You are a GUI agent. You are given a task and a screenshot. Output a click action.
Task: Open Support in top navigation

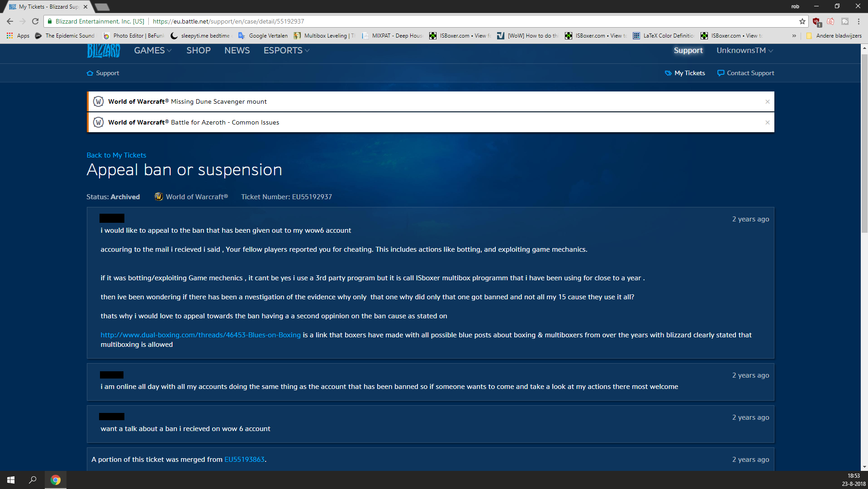pyautogui.click(x=688, y=51)
